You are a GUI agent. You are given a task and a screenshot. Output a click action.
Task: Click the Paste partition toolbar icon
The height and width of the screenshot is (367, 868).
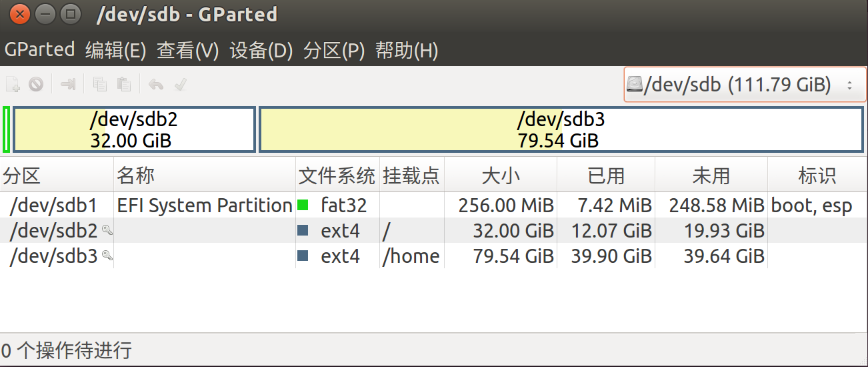123,85
